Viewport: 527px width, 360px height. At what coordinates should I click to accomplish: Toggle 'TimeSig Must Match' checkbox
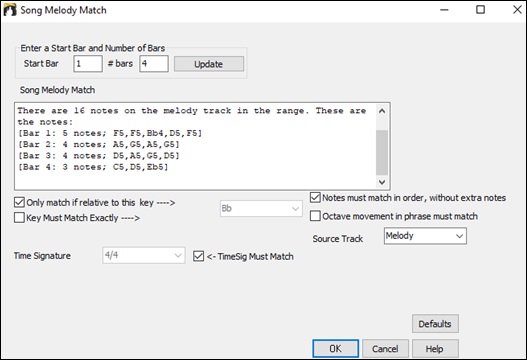click(198, 256)
